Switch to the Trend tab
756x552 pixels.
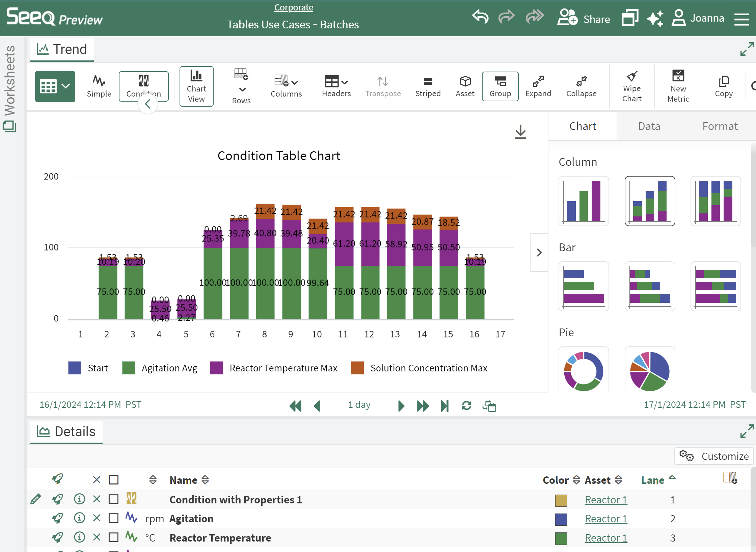tap(62, 50)
